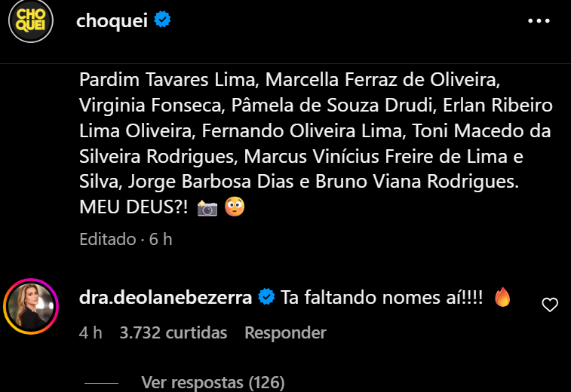Click the blue verified badge beside choquei

(162, 20)
